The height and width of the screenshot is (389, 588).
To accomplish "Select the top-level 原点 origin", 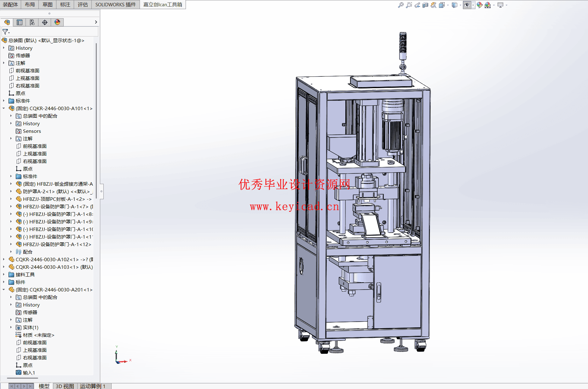I will [17, 93].
